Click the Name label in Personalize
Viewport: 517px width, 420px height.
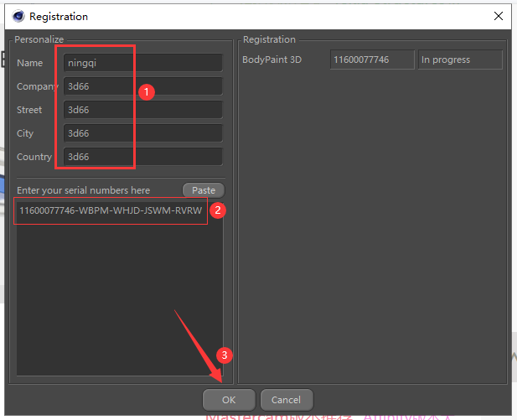29,63
